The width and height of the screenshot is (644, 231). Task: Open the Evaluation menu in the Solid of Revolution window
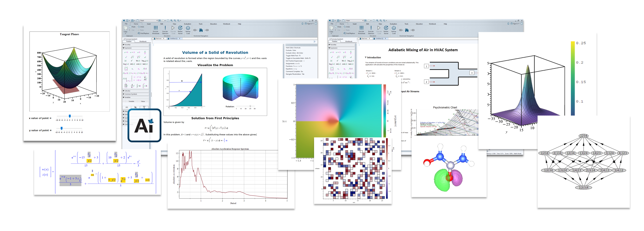(x=188, y=24)
